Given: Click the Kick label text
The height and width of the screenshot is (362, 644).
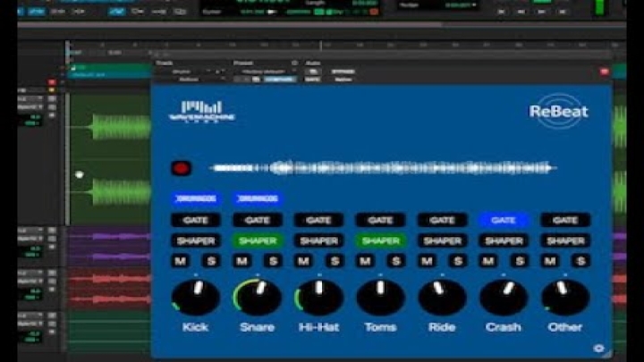Looking at the screenshot, I should [x=196, y=327].
